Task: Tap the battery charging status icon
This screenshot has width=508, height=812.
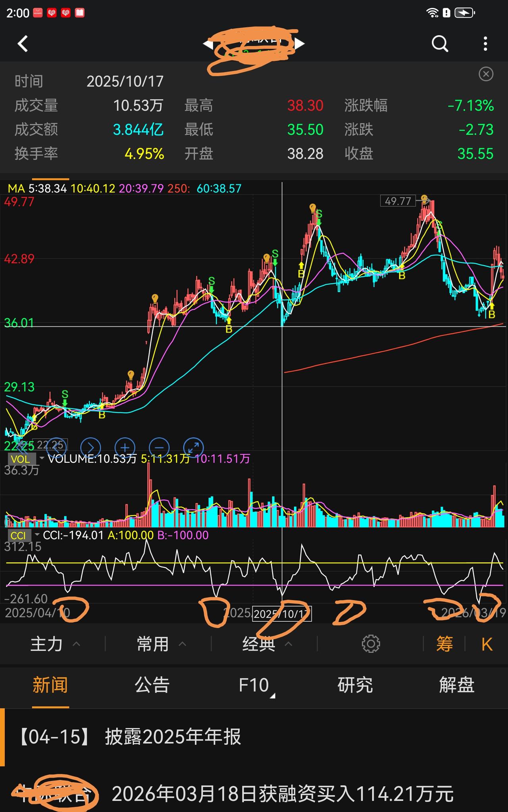Action: pos(464,13)
